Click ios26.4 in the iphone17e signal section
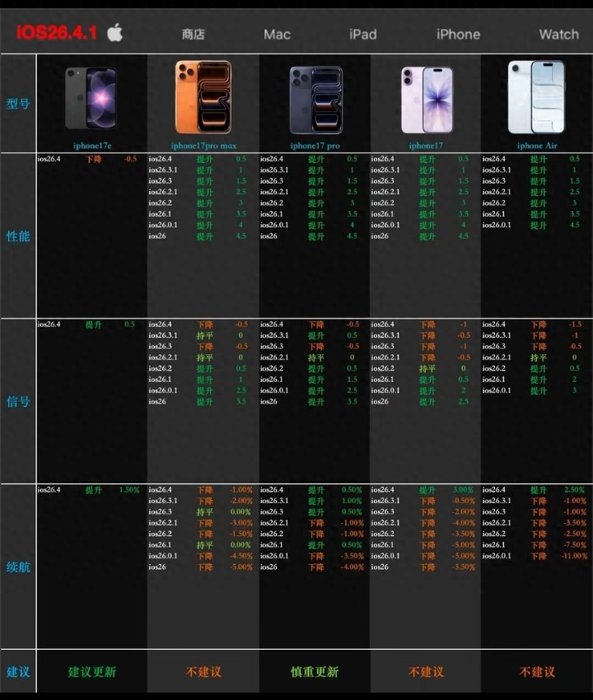Image resolution: width=593 pixels, height=700 pixels. [49, 324]
